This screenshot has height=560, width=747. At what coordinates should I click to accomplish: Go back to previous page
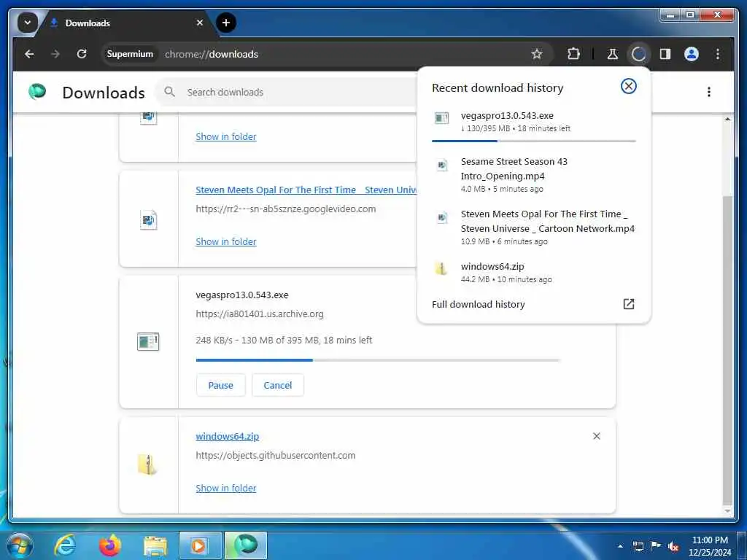point(29,54)
